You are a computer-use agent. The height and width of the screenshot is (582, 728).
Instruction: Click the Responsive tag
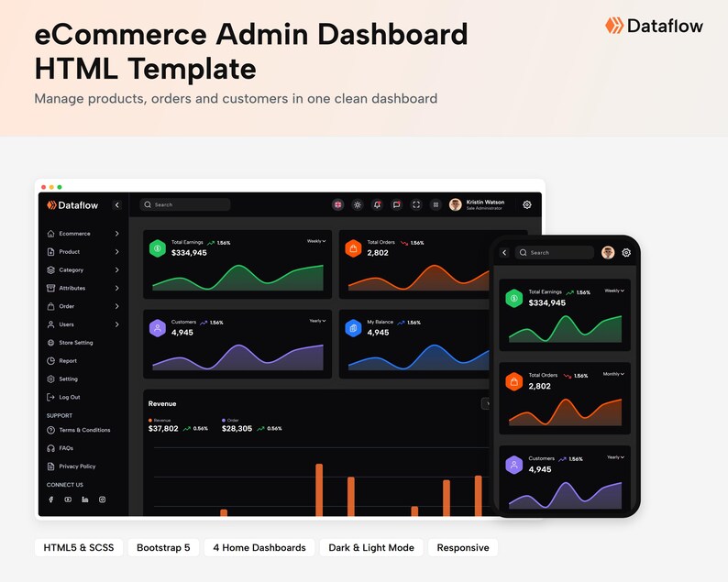tap(463, 548)
